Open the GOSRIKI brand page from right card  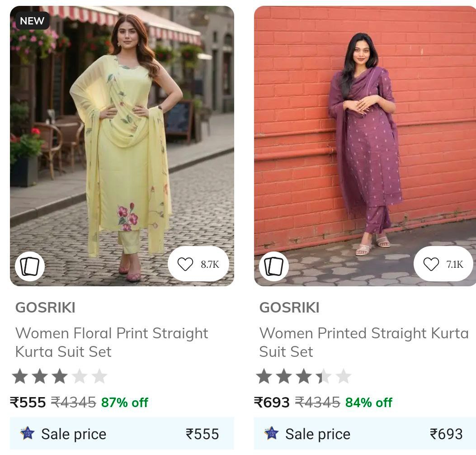(288, 308)
